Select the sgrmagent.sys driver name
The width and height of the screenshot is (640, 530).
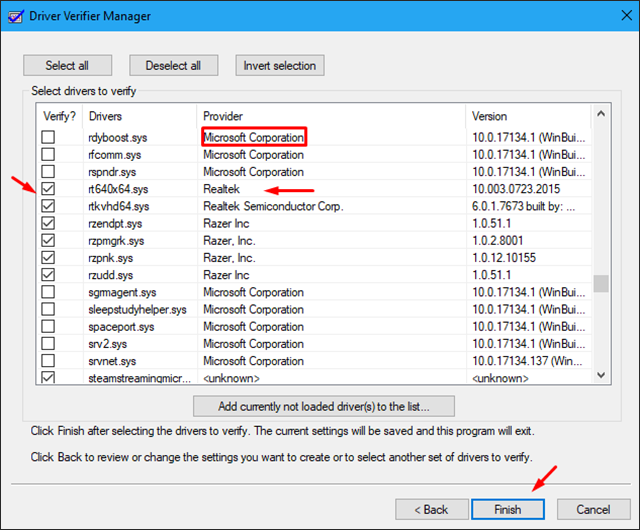[x=122, y=292]
